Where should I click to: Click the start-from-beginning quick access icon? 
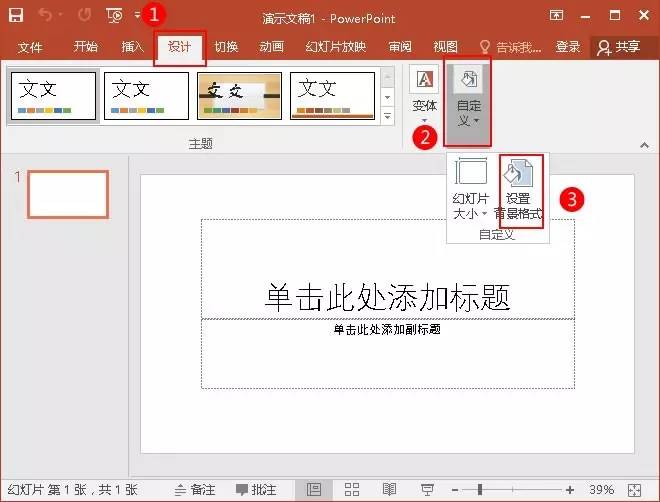click(x=115, y=16)
